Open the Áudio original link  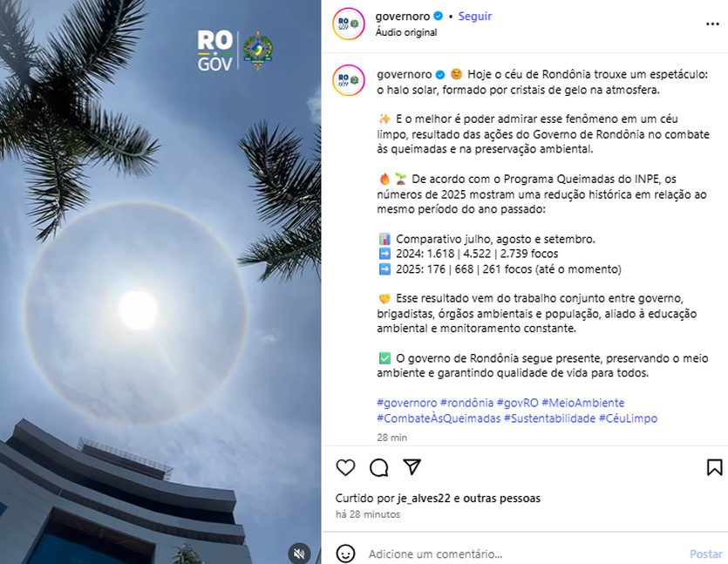click(x=405, y=32)
